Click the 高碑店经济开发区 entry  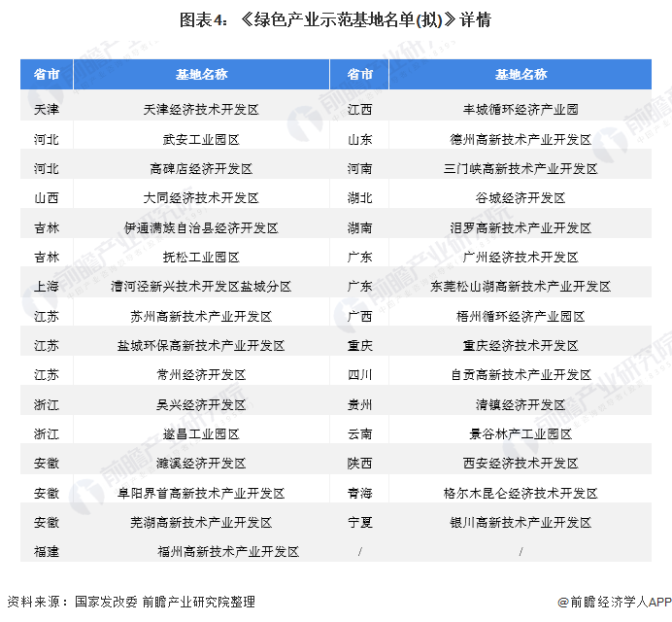point(201,168)
